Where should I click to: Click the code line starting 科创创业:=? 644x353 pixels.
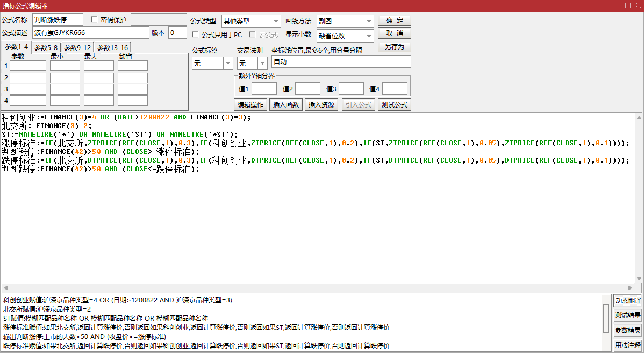(126, 117)
